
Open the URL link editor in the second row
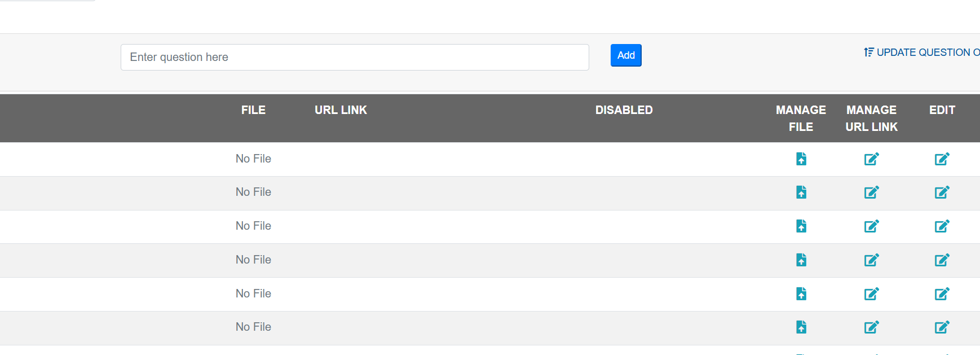point(871,192)
